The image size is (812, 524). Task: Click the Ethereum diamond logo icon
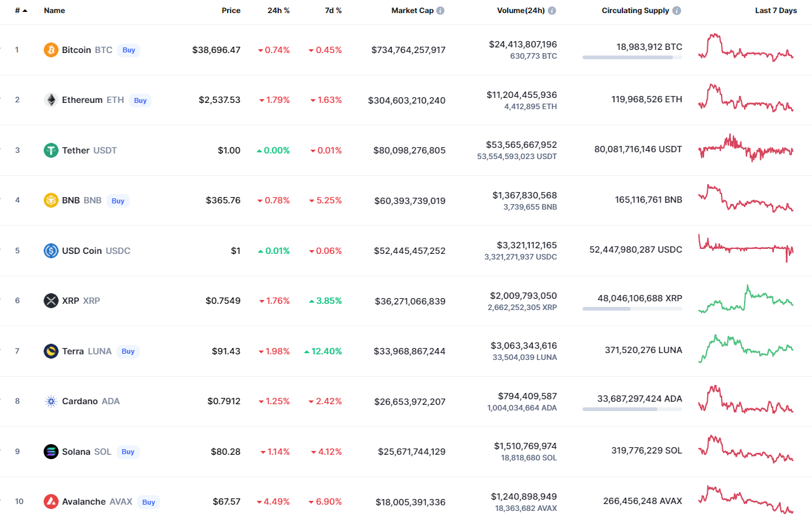pyautogui.click(x=51, y=100)
